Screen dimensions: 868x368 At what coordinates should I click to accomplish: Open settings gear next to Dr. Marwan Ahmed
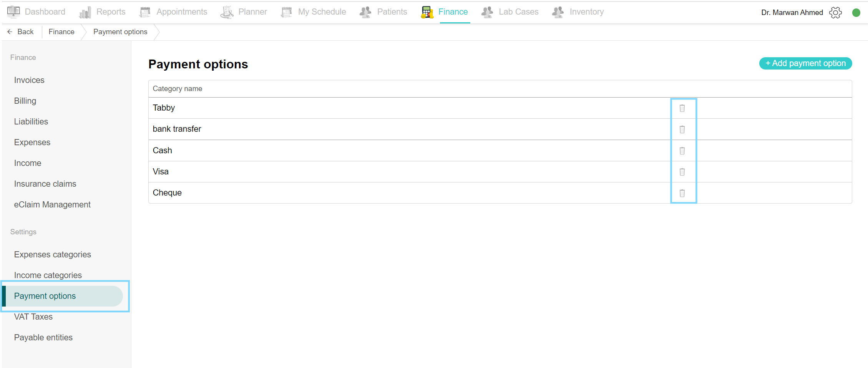835,12
